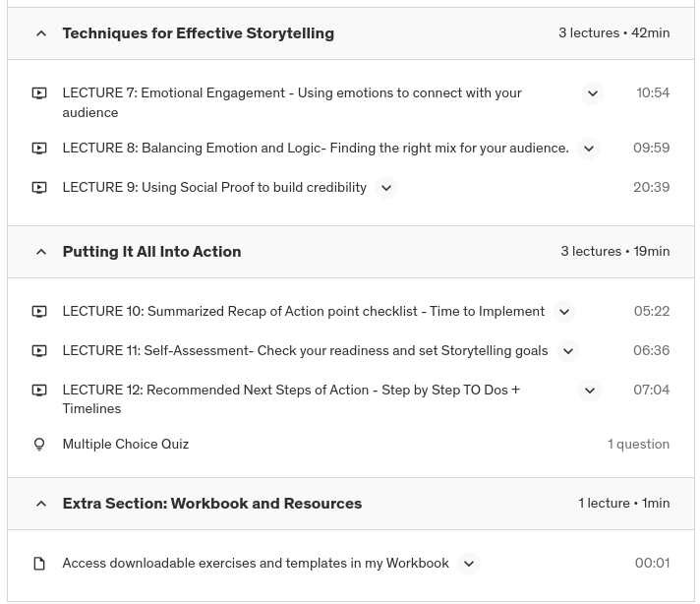
Task: Open Lecture 9: Using Social Proof title
Action: [x=213, y=188]
